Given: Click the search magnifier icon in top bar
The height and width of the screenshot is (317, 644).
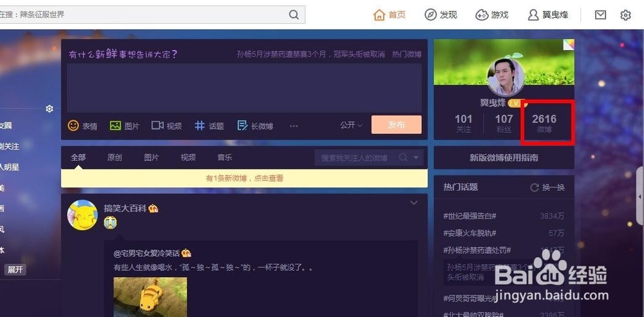Looking at the screenshot, I should pos(294,15).
